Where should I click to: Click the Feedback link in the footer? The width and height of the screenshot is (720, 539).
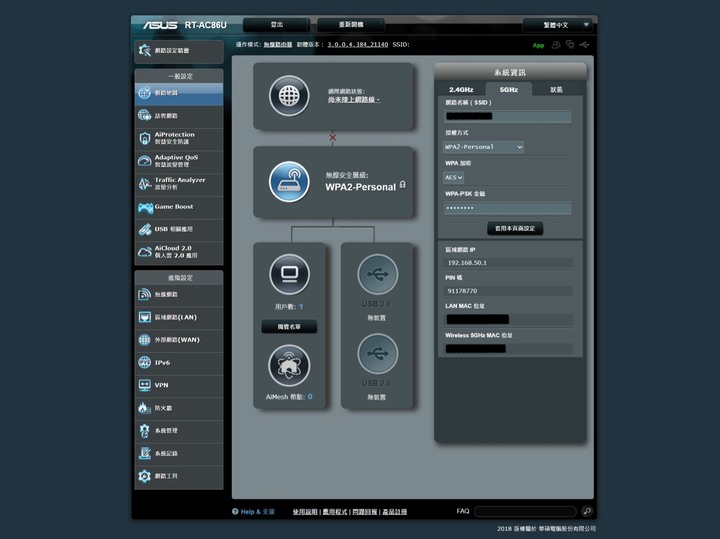click(x=365, y=512)
